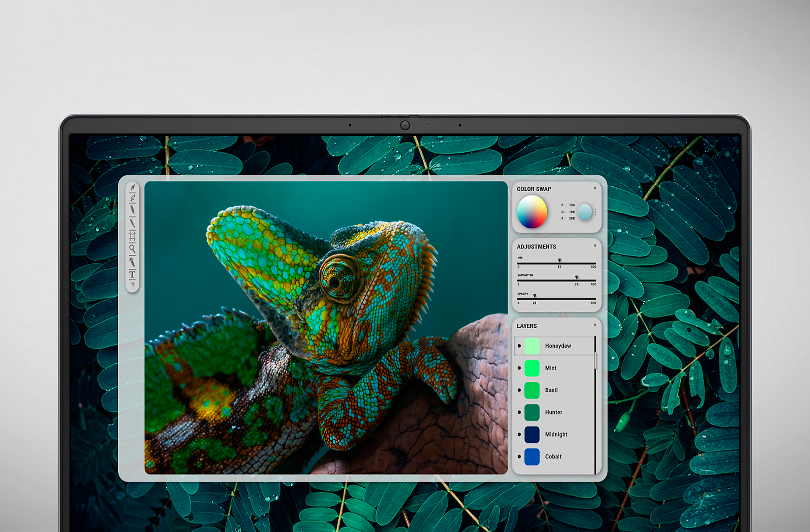810x532 pixels.
Task: Close the Adjustments panel
Action: [595, 246]
